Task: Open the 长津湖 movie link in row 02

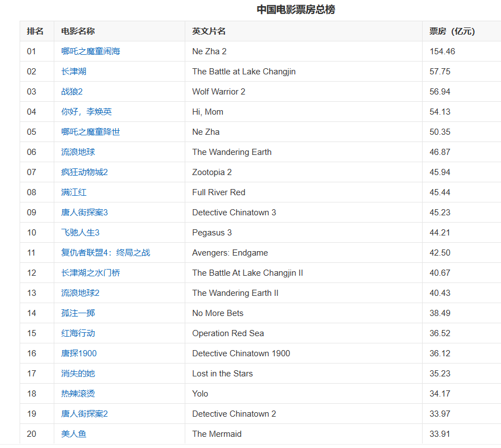Action: pos(73,72)
